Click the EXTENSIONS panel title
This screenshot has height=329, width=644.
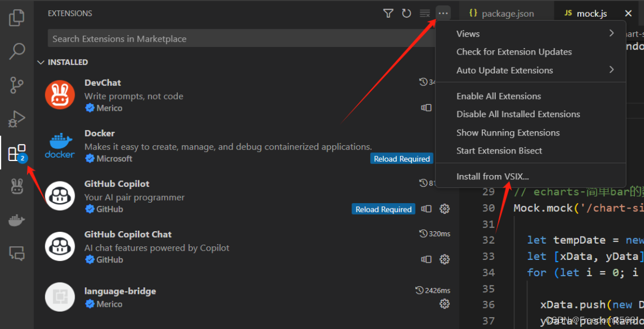70,14
